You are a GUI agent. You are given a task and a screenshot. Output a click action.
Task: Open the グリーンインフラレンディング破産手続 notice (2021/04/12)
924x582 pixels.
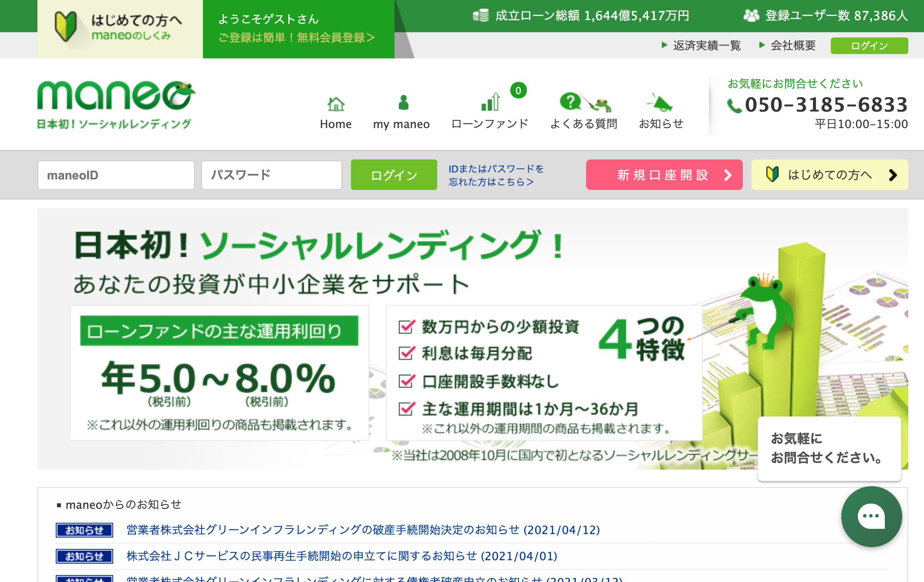coord(363,530)
